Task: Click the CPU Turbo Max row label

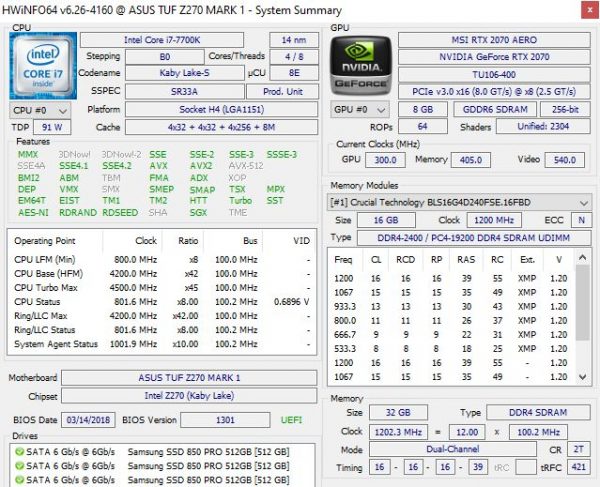Action: click(46, 288)
